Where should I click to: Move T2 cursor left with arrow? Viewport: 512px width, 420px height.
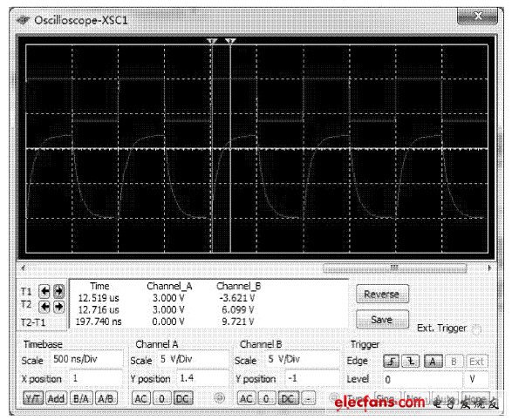pyautogui.click(x=44, y=307)
